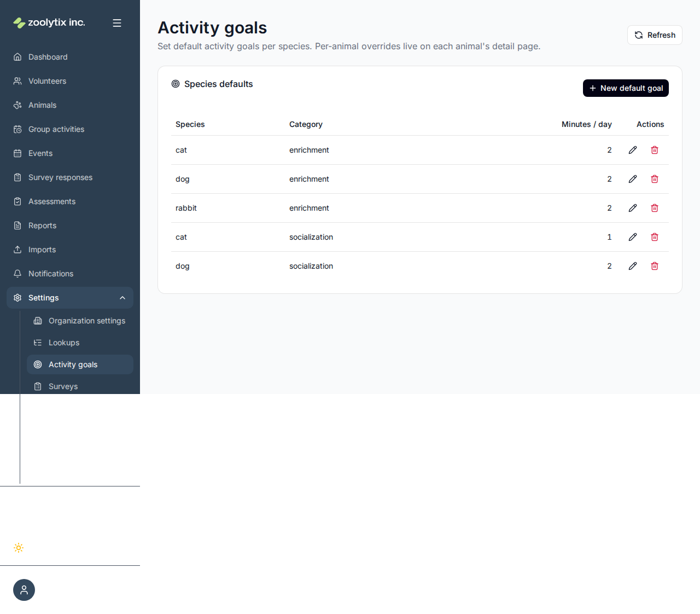700x614 pixels.
Task: Click the Animals paw icon
Action: [17, 105]
